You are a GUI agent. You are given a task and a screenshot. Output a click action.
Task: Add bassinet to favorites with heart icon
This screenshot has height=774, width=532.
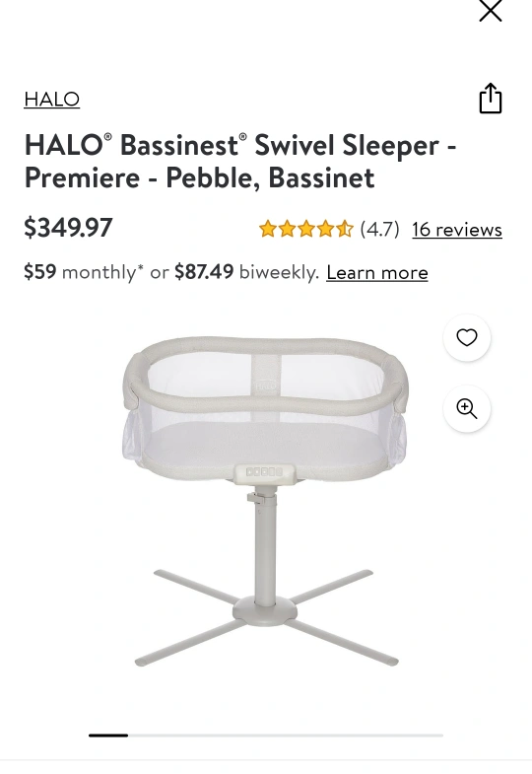click(x=466, y=337)
